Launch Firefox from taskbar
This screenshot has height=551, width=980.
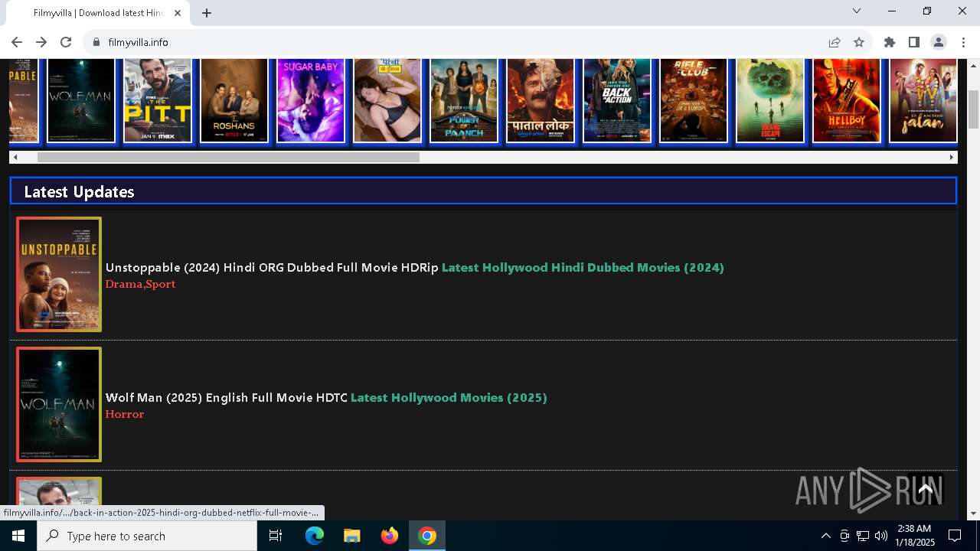390,536
